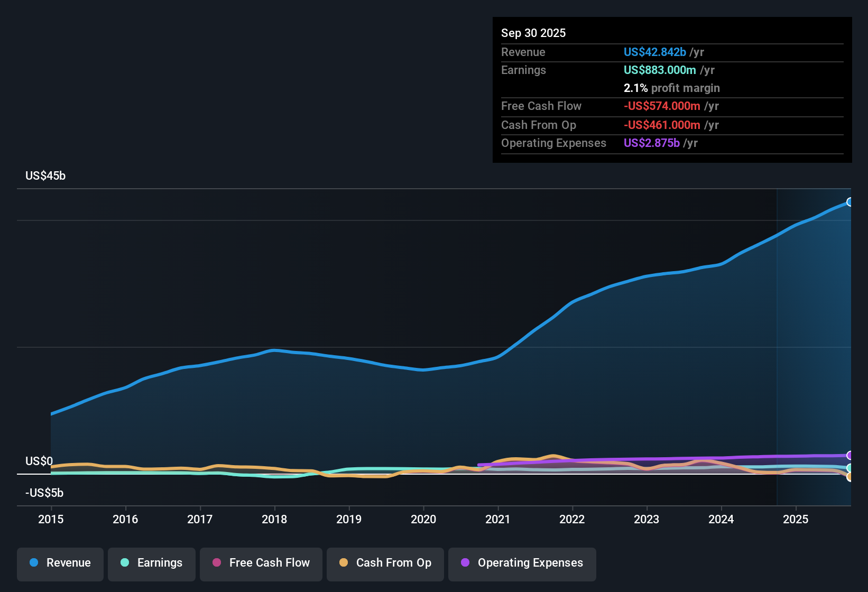Image resolution: width=868 pixels, height=592 pixels.
Task: Select the Revenue endpoint marker on the chart
Action: 850,202
